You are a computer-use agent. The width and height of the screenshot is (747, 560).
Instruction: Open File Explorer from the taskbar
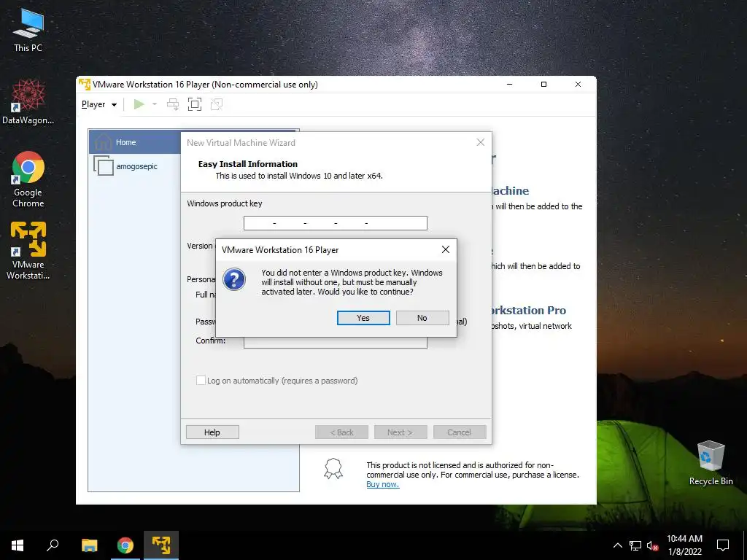point(89,545)
